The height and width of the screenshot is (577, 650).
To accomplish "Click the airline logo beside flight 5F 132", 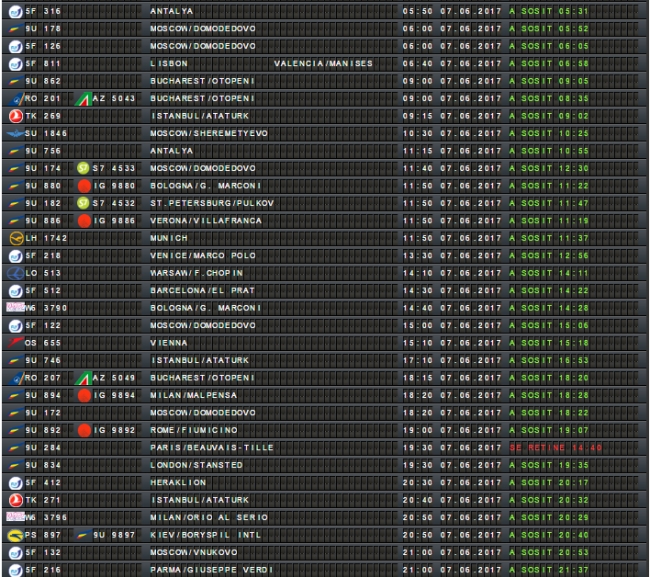I will tap(15, 553).
